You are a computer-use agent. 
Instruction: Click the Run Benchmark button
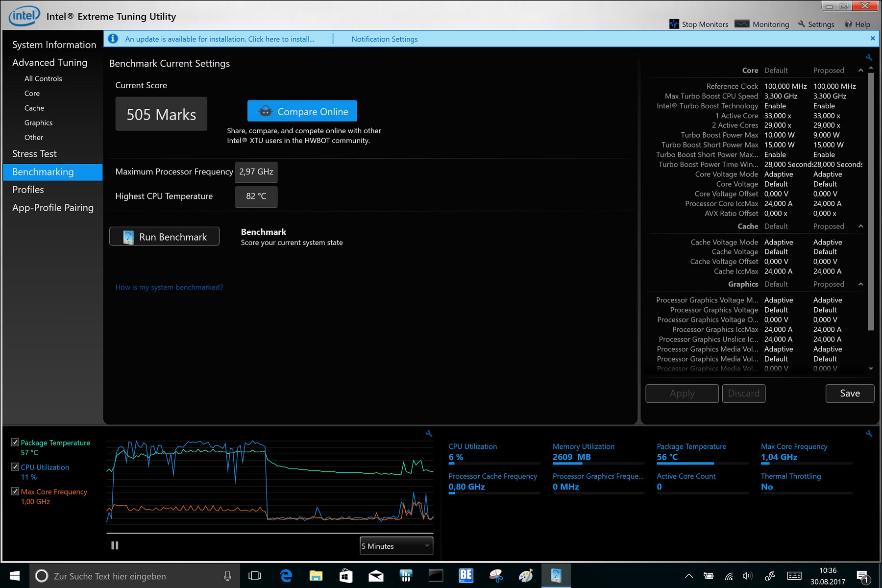pos(164,237)
